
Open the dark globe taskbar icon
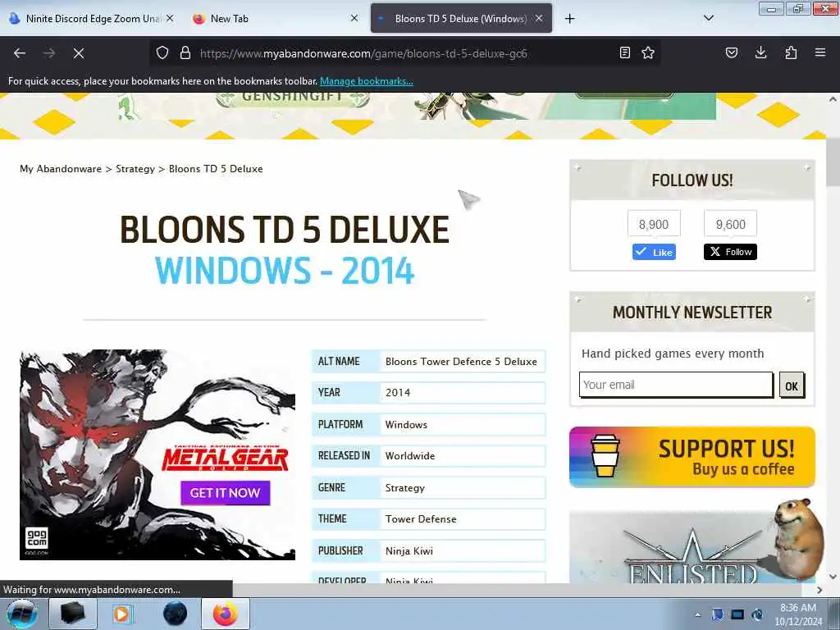[176, 614]
